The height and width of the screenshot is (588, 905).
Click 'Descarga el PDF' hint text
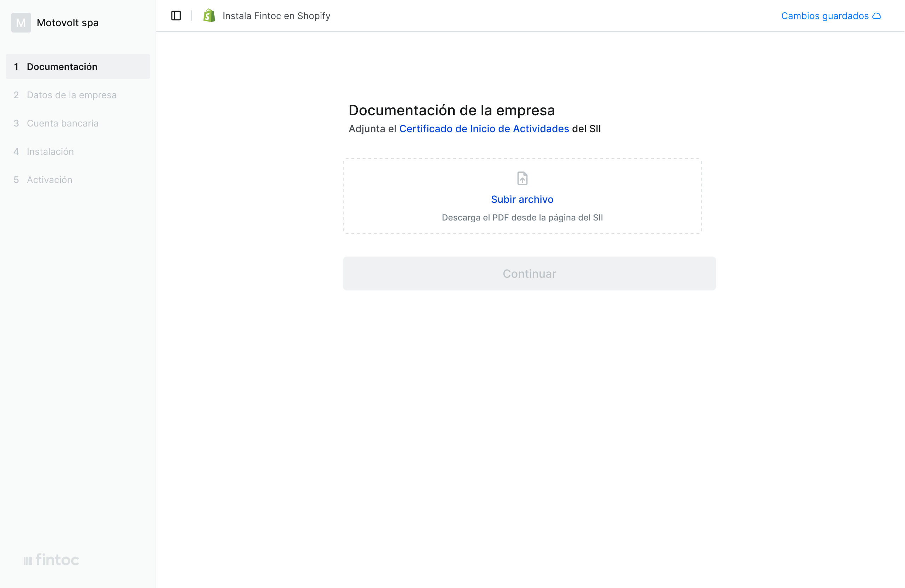(x=522, y=217)
